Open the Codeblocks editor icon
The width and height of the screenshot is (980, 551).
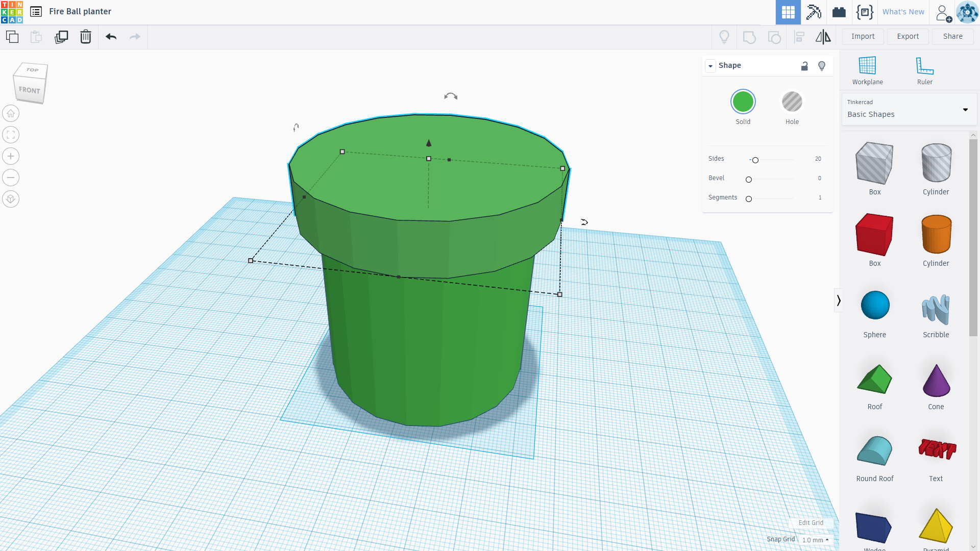click(x=865, y=12)
